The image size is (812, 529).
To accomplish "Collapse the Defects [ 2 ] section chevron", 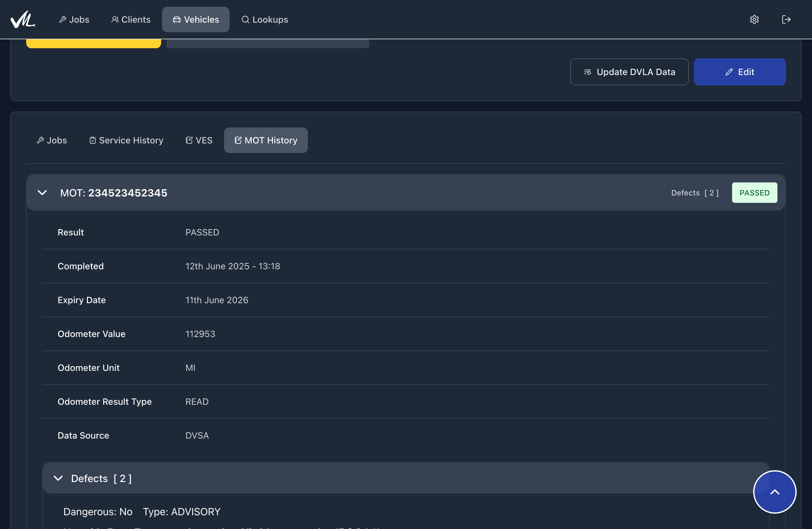I will [x=58, y=479].
